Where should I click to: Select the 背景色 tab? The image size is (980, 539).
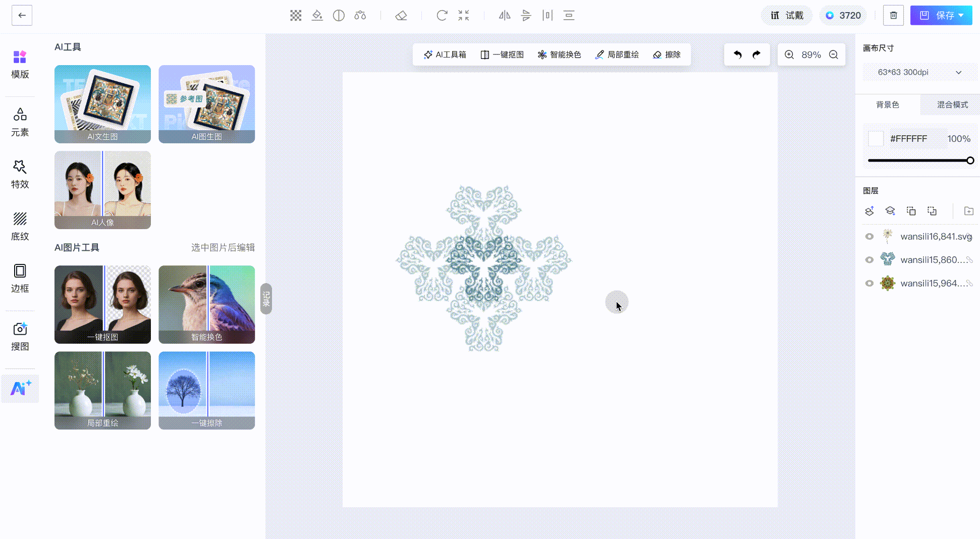(x=887, y=104)
